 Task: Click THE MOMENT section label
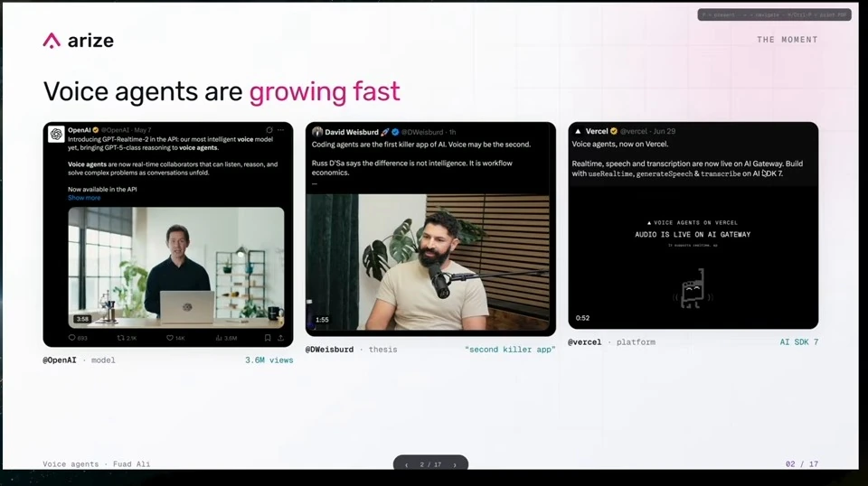point(788,40)
